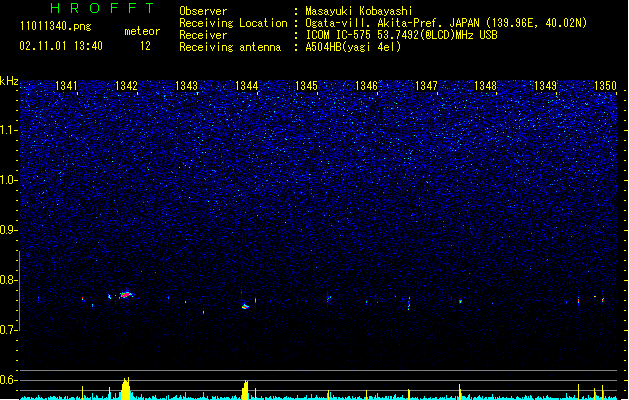Click the 1343 time marker
This screenshot has height=400, width=629.
(187, 86)
